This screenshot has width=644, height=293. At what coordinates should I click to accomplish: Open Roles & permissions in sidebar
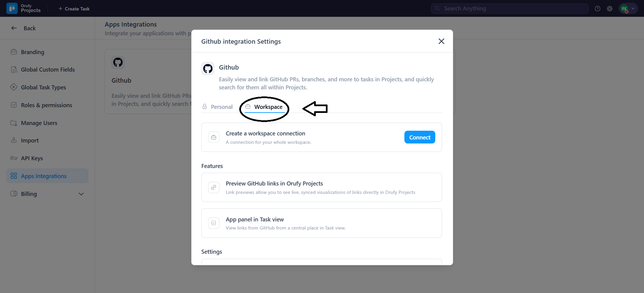coord(46,105)
